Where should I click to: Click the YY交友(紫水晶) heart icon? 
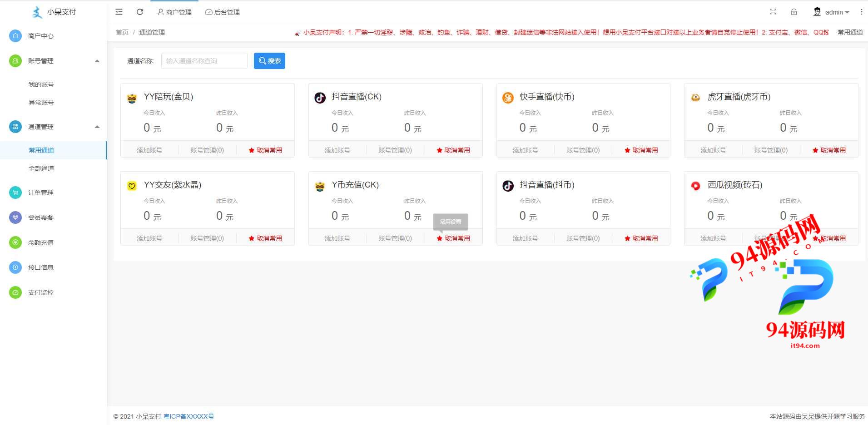coord(132,186)
